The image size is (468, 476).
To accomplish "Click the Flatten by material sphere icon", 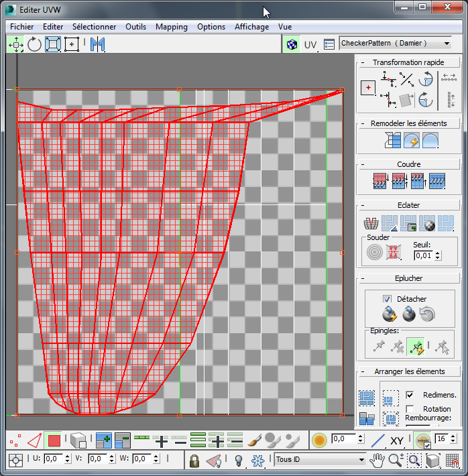I will [427, 224].
